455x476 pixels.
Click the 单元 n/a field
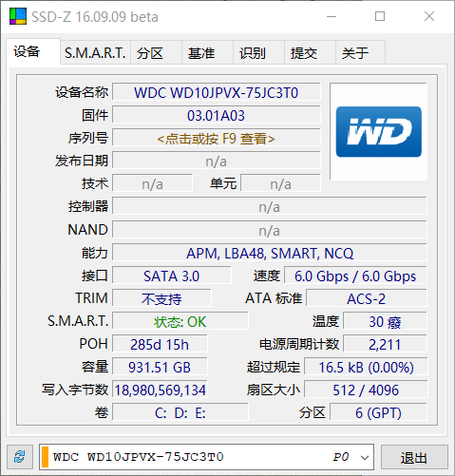click(280, 183)
